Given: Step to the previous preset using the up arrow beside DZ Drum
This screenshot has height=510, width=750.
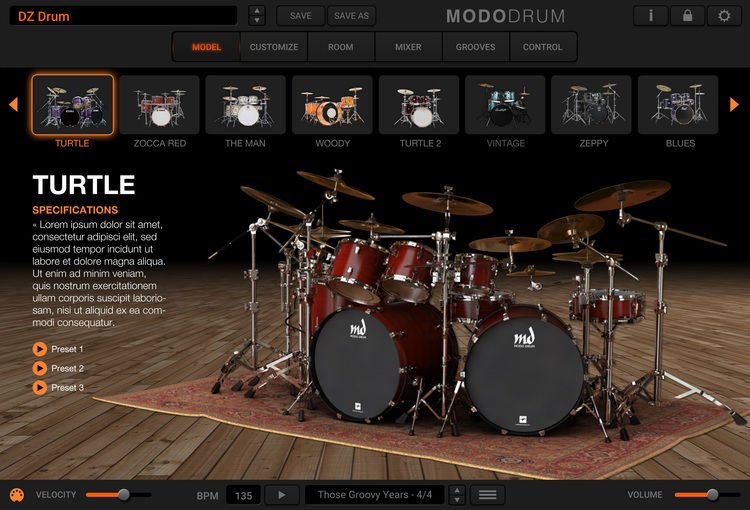Looking at the screenshot, I should 257,11.
